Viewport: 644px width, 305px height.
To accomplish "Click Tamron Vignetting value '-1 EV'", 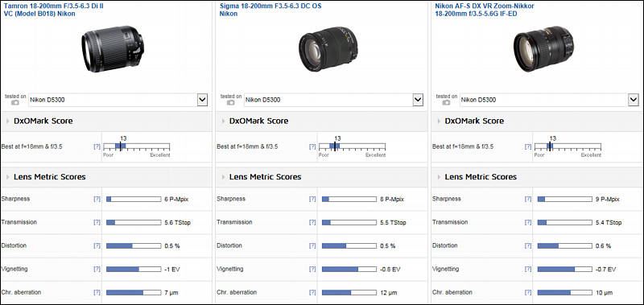I will [x=171, y=270].
